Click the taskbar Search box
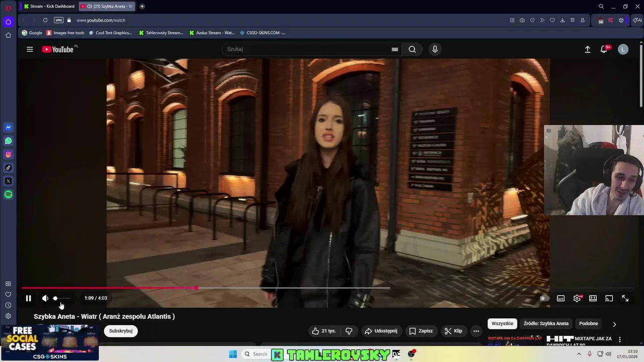Viewport: 644px width, 362px height. pos(256,354)
